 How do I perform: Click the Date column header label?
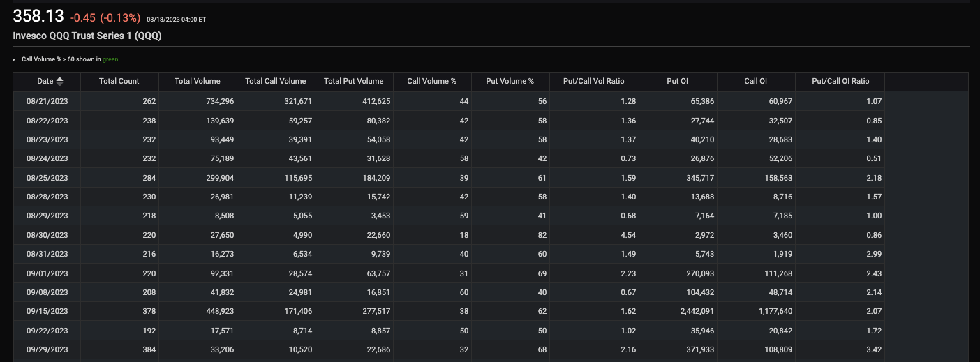[45, 81]
